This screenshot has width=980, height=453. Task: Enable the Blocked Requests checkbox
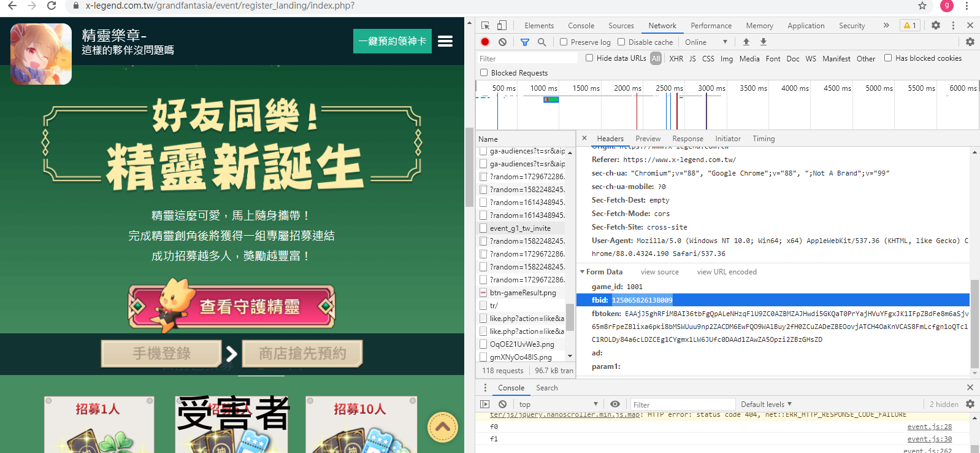click(x=484, y=72)
